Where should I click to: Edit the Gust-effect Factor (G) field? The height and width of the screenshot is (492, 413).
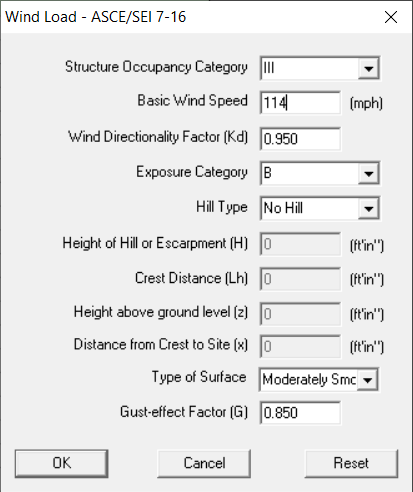pos(300,413)
